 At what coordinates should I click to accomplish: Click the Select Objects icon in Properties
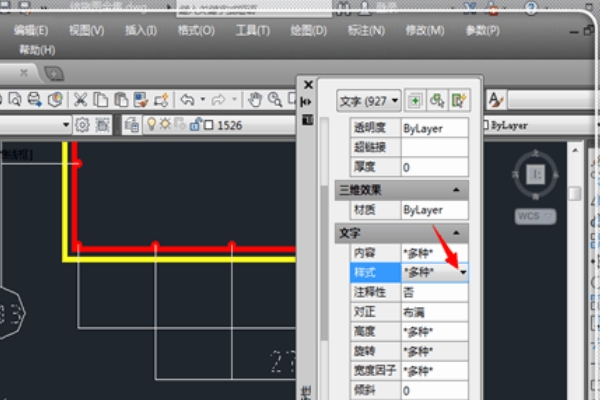tap(437, 101)
